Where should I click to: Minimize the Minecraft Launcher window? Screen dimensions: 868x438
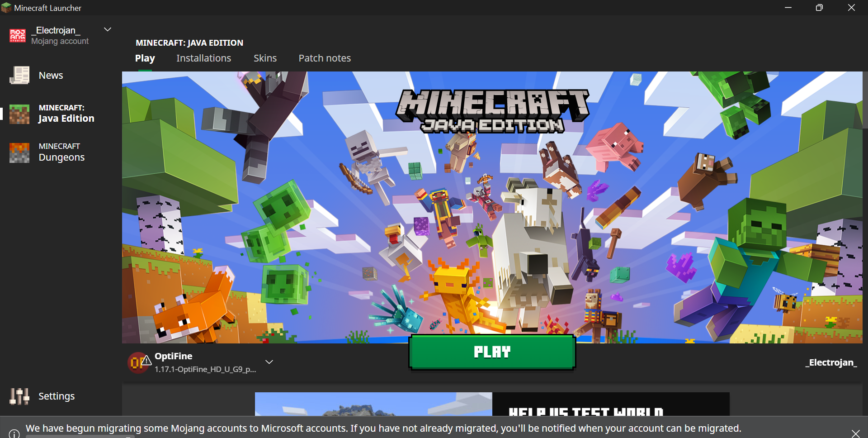(788, 8)
